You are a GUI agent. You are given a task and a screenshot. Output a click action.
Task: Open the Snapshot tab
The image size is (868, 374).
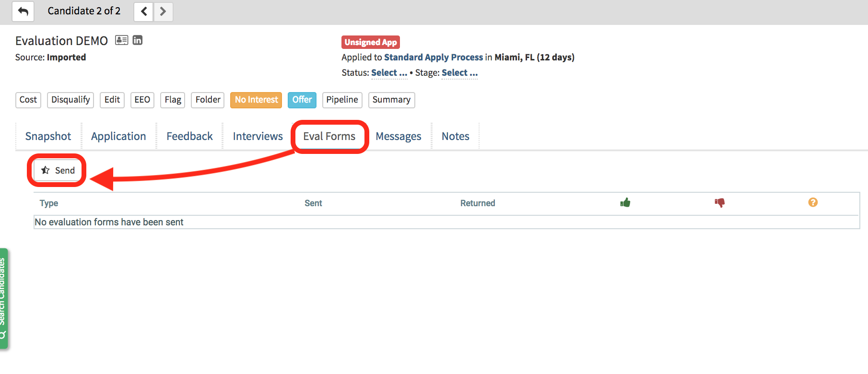pos(48,137)
